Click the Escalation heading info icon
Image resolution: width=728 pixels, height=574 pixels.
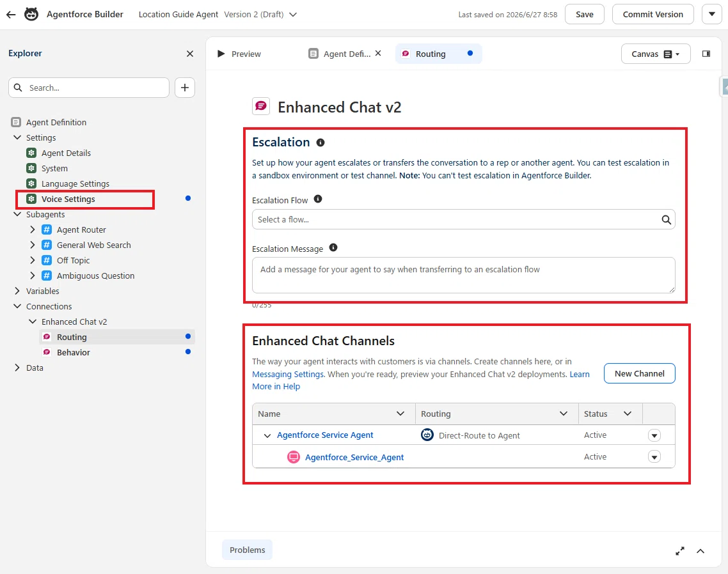tap(320, 143)
